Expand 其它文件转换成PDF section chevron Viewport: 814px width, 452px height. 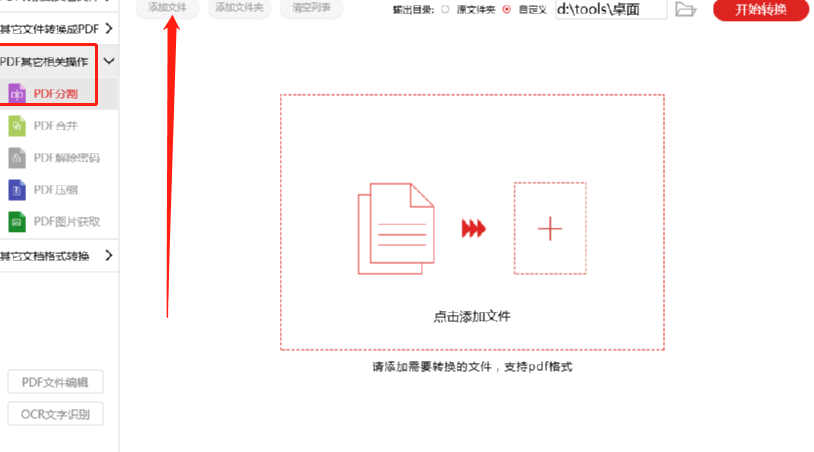click(x=109, y=29)
